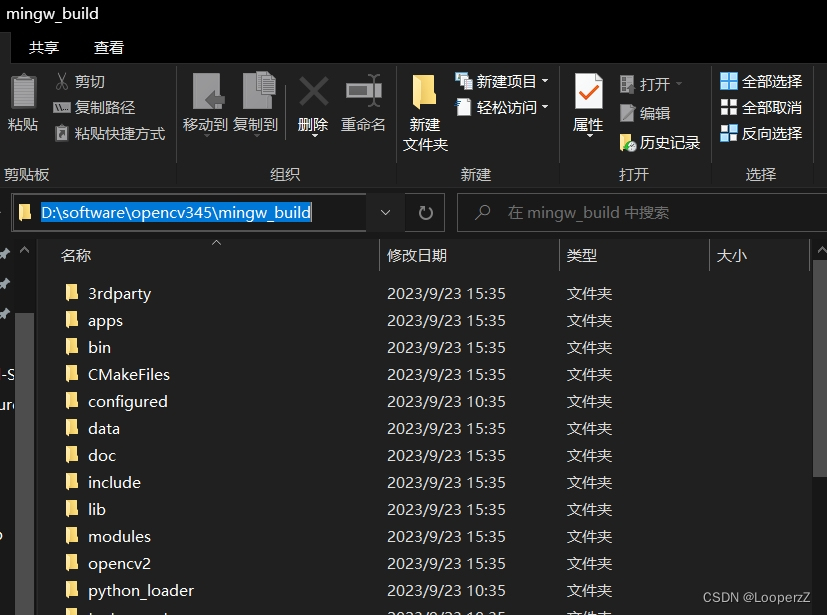The height and width of the screenshot is (615, 827).
Task: Click the search magnifier icon
Action: coord(482,213)
